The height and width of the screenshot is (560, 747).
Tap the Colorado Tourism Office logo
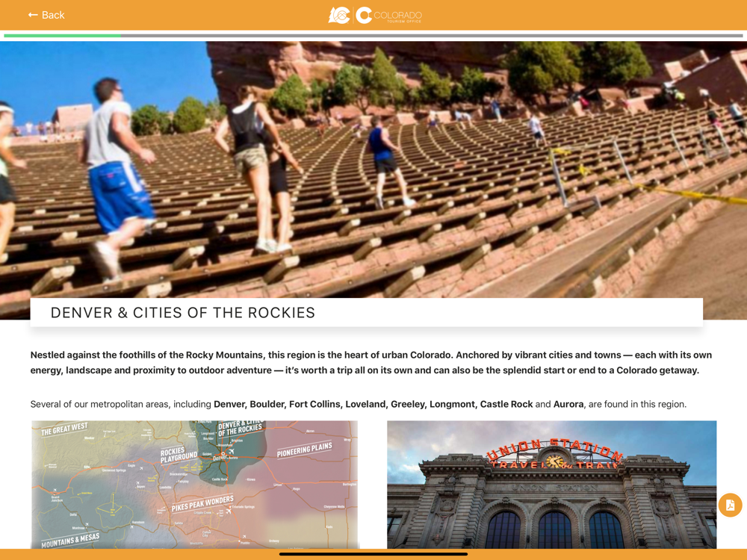[375, 15]
